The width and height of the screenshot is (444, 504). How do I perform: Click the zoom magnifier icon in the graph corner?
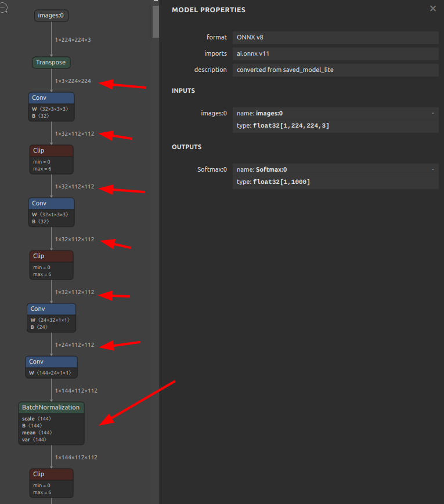click(3, 9)
